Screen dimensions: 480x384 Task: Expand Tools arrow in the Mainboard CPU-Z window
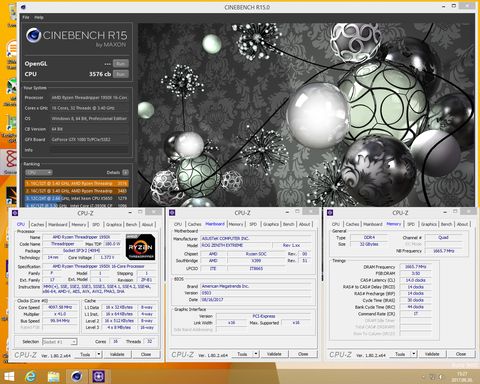[x=256, y=354]
